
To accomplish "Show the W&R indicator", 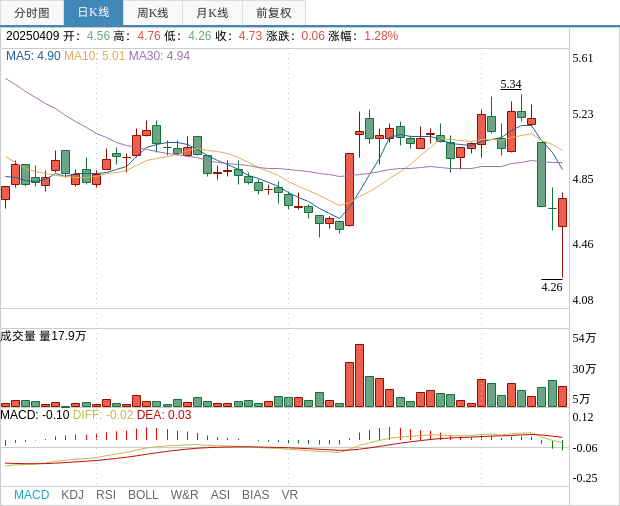I will coord(184,495).
